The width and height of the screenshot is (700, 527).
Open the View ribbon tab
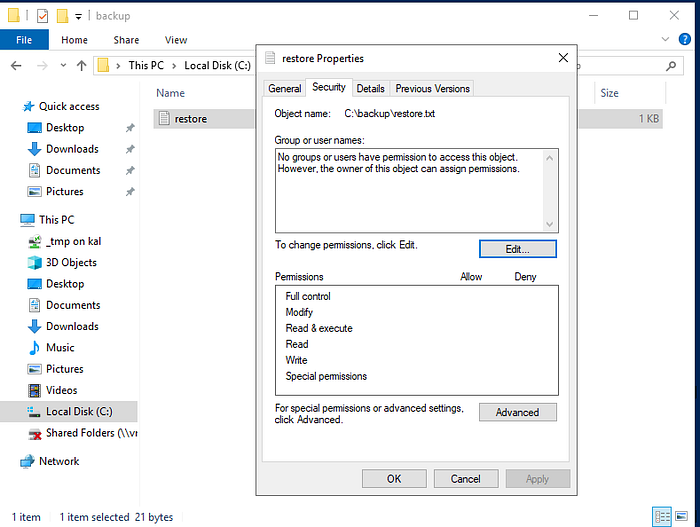click(176, 40)
